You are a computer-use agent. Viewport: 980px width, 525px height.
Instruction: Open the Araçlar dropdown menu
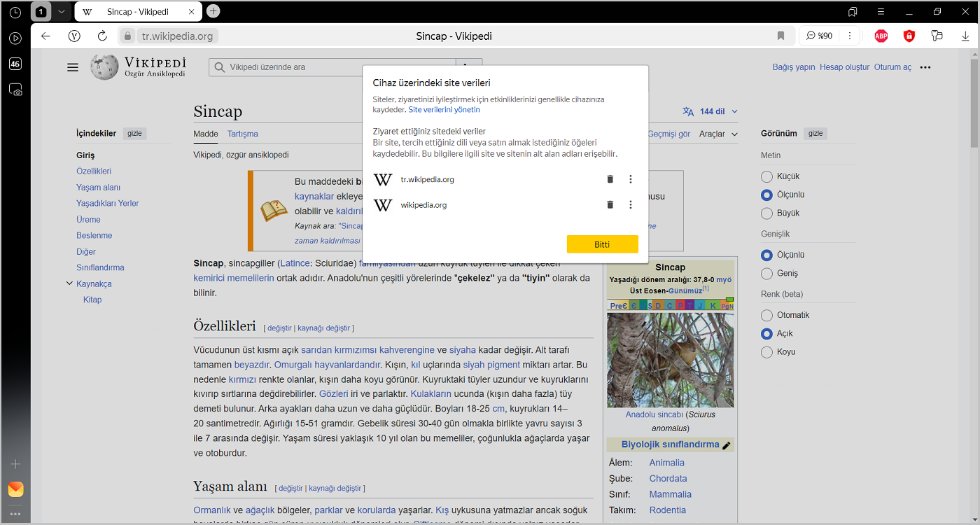(718, 134)
